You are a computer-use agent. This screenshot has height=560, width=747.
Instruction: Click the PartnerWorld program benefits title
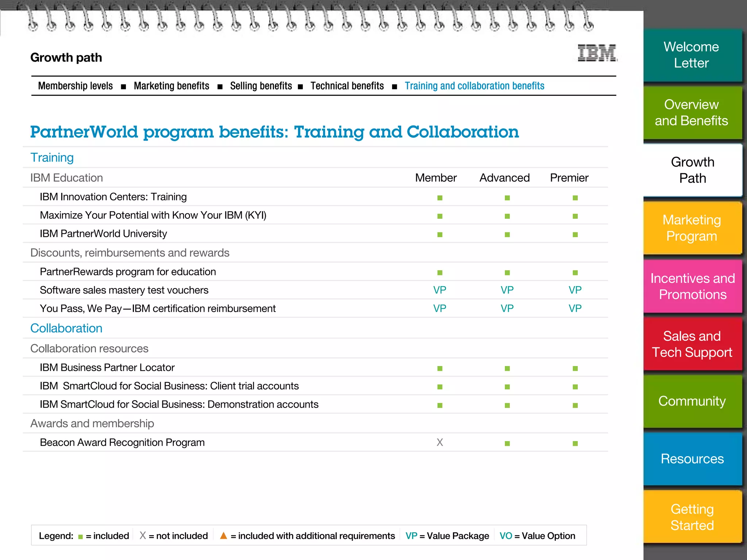pyautogui.click(x=274, y=132)
